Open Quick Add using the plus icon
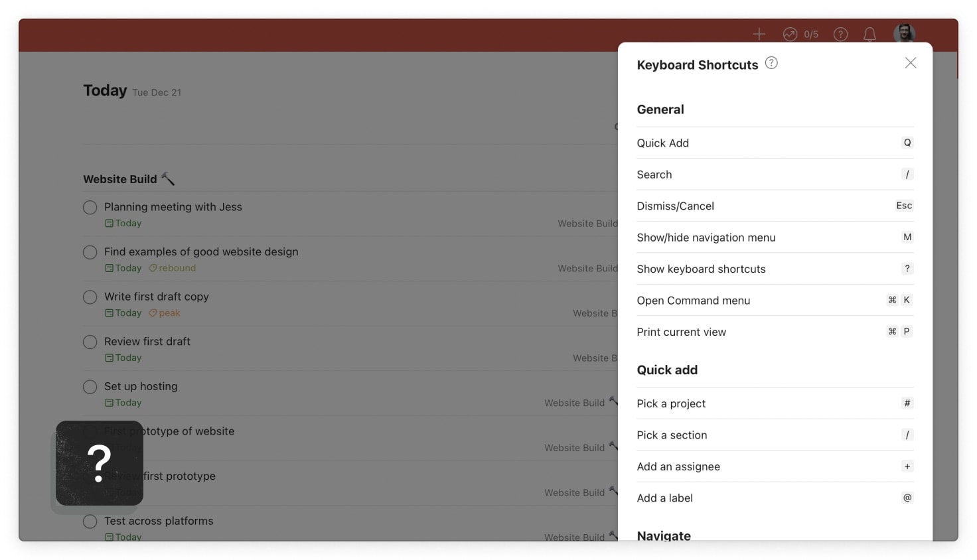The width and height of the screenshot is (977, 560). 759,34
